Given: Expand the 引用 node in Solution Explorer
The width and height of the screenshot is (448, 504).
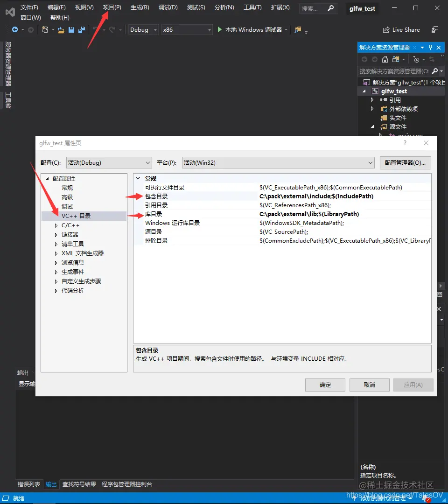Looking at the screenshot, I should (x=372, y=100).
